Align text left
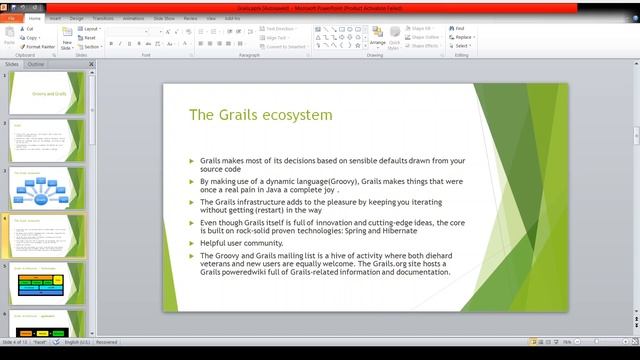This screenshot has width=640, height=360. [x=201, y=44]
